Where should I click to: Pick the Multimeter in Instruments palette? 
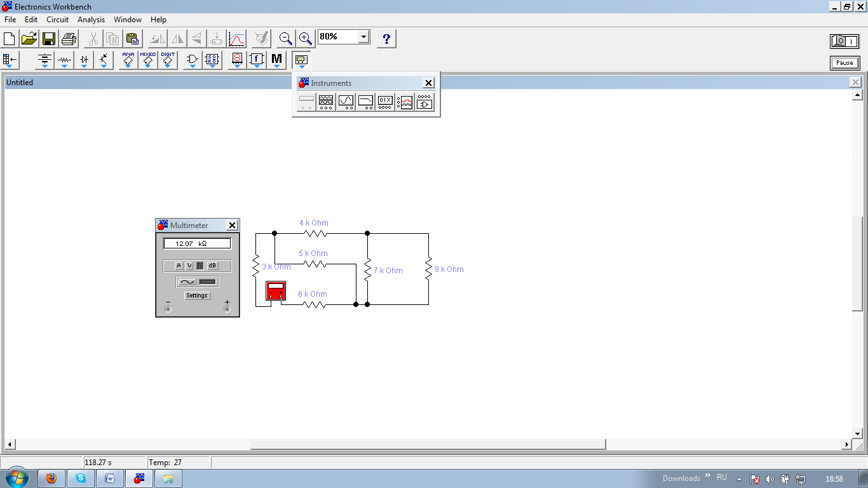(x=306, y=102)
